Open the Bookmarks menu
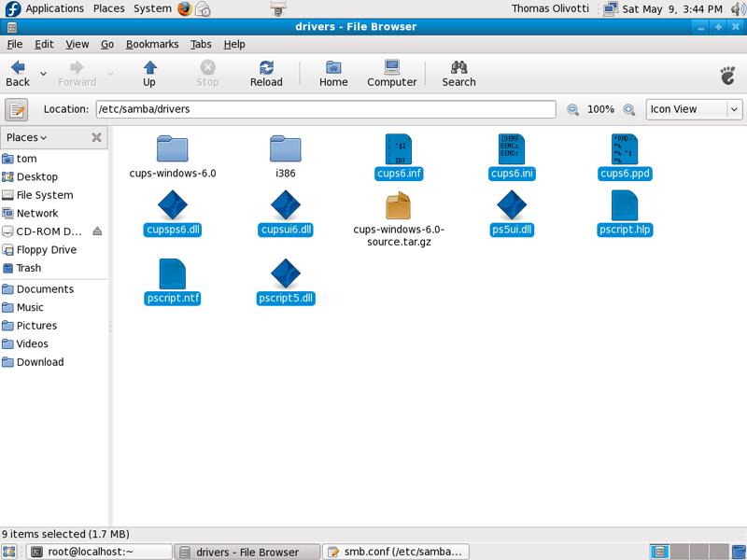Viewport: 747px width, 560px height. coord(152,44)
